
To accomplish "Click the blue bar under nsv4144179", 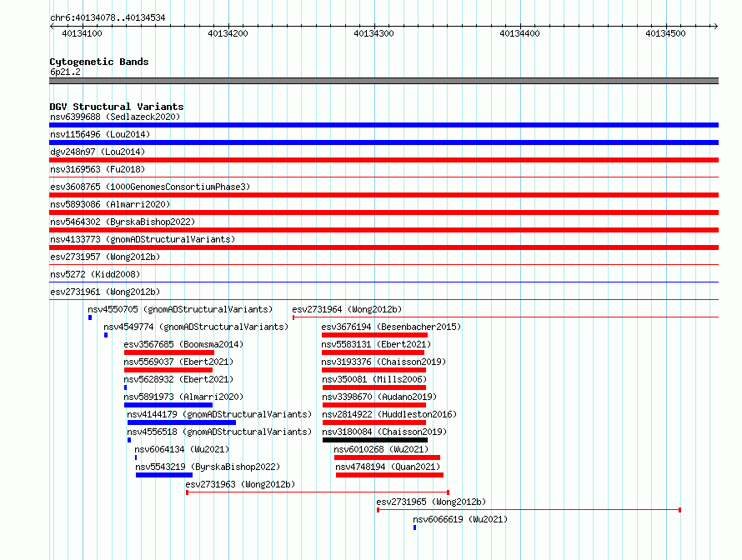I will (181, 422).
